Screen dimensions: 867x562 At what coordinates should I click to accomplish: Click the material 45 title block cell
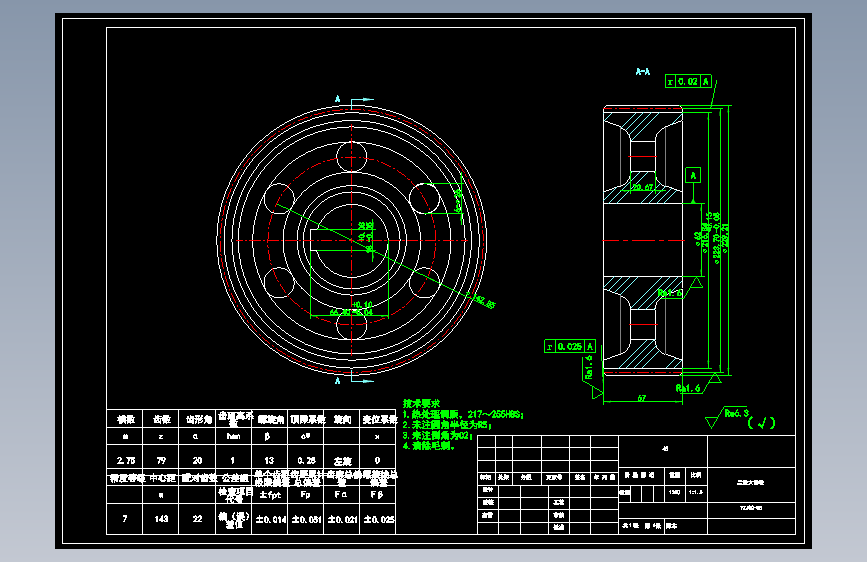664,449
